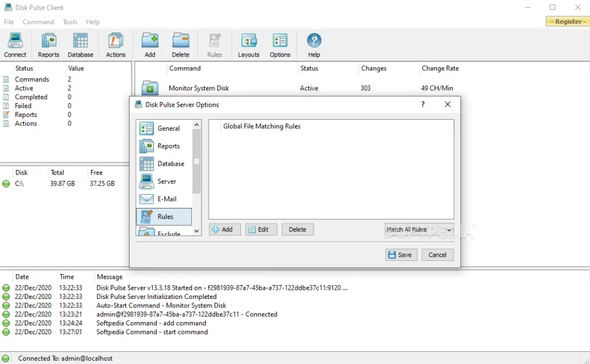The image size is (590, 364).
Task: Add a new command via toolbar Add icon
Action: click(x=150, y=45)
